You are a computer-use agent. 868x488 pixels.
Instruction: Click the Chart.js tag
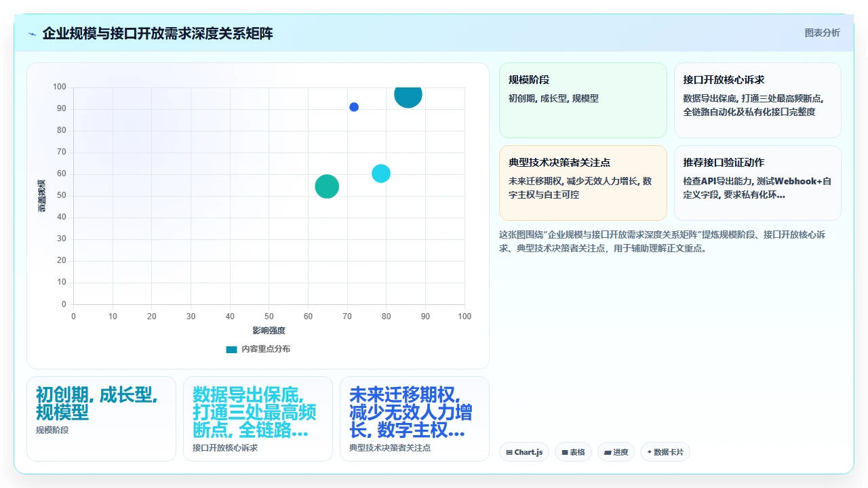(x=524, y=452)
